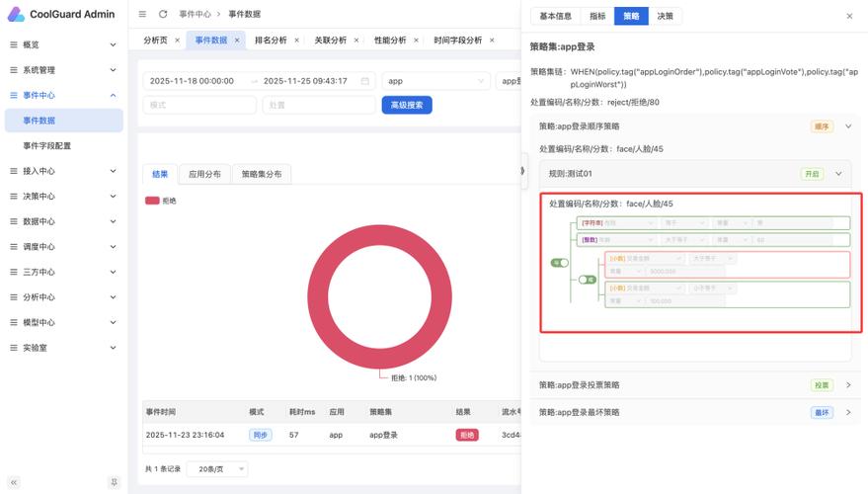Image resolution: width=868 pixels, height=494 pixels.
Task: Click the pin icon at sidebar bottom
Action: point(114,482)
